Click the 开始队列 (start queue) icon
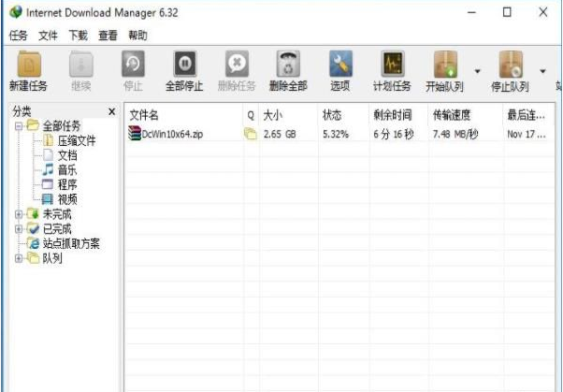The height and width of the screenshot is (392, 563). (445, 65)
